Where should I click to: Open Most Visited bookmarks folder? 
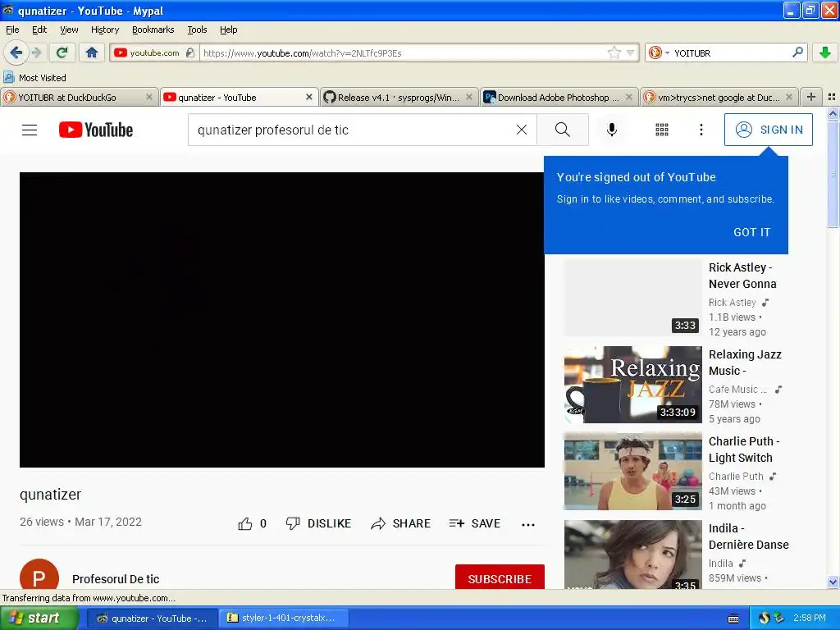point(34,78)
